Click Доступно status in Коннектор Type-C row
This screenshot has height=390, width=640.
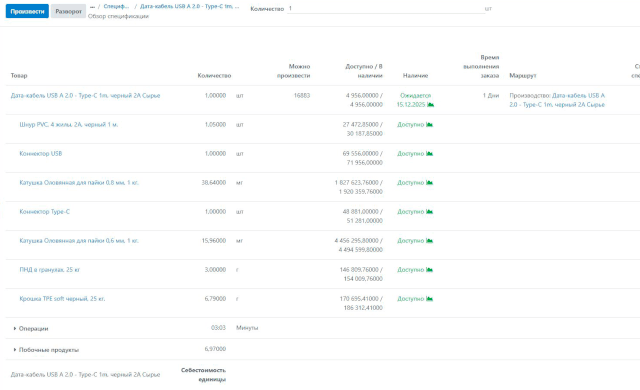411,211
